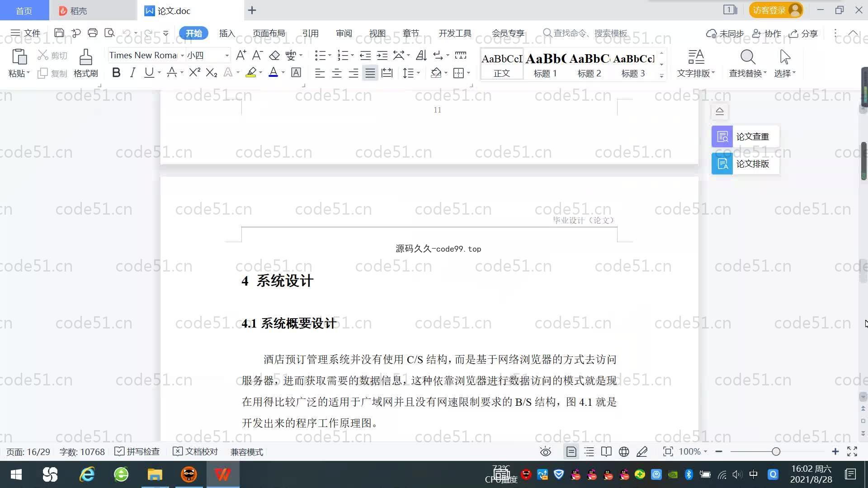Open a new document tab with plus
This screenshot has height=488, width=868.
point(252,10)
